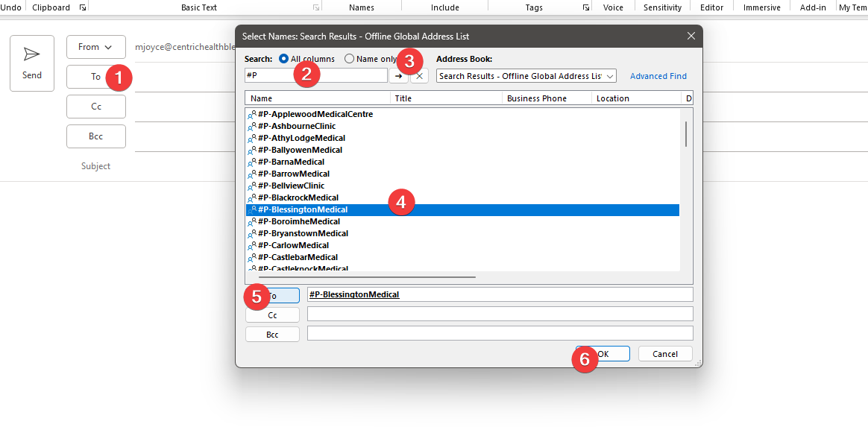Close the Select Names dialog
Image resolution: width=868 pixels, height=427 pixels.
click(x=691, y=36)
